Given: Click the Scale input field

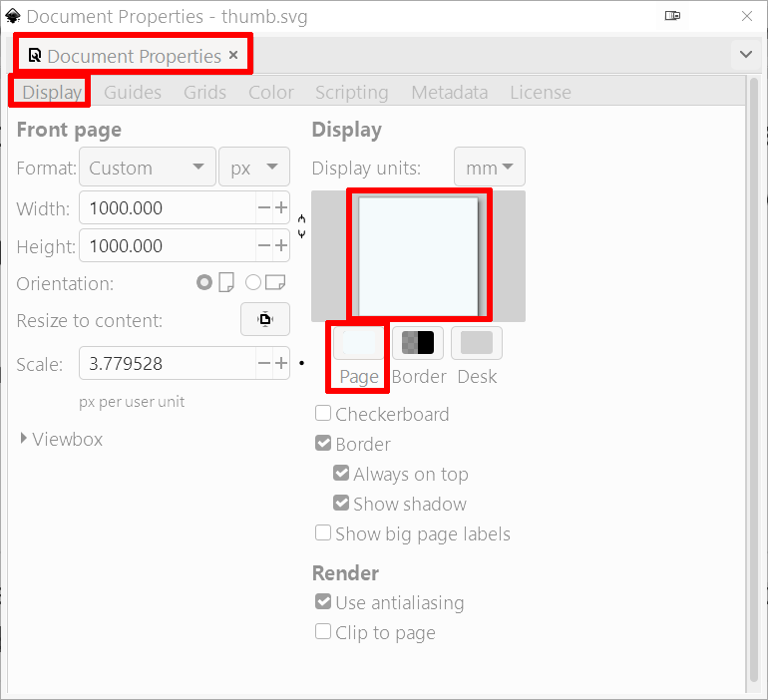Looking at the screenshot, I should pos(168,363).
